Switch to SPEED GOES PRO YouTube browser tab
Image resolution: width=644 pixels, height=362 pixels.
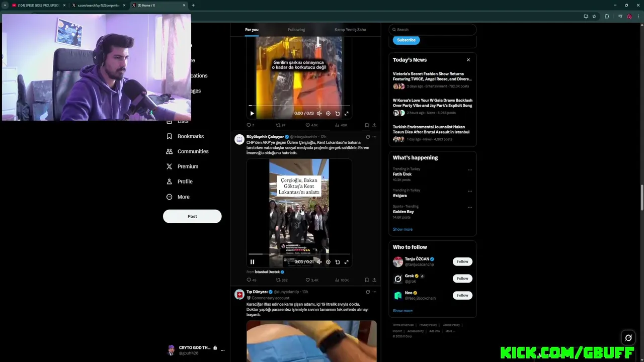pyautogui.click(x=38, y=5)
